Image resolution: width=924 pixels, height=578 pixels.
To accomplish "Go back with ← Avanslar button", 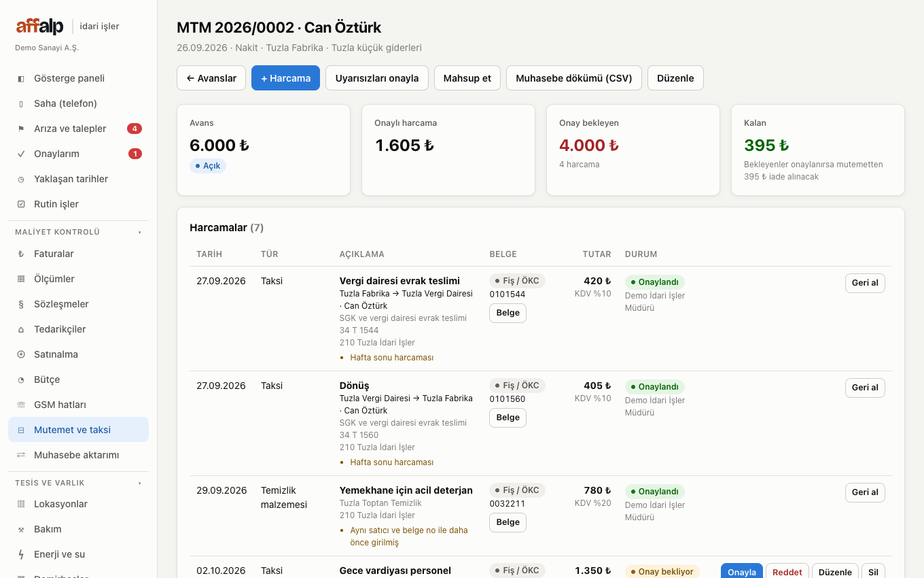I will click(211, 78).
